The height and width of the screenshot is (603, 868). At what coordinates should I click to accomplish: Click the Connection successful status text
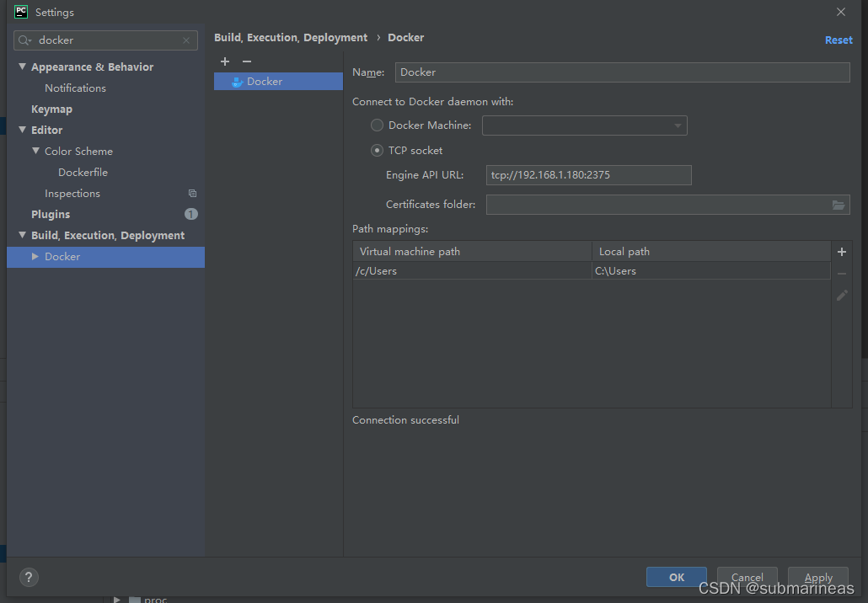405,420
